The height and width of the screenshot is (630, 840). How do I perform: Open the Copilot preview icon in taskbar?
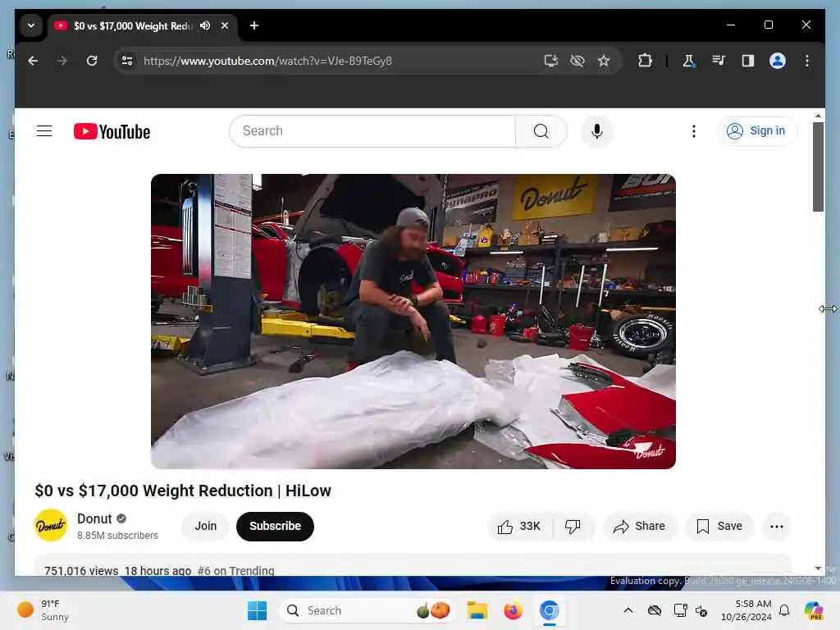click(814, 610)
